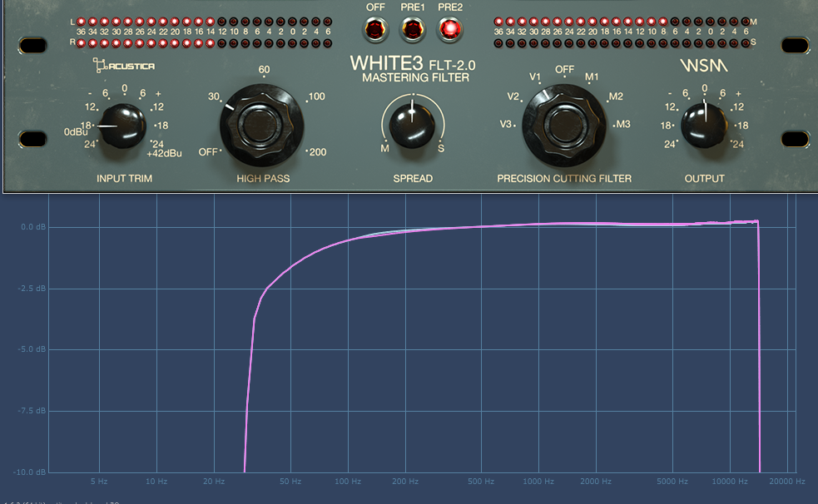
Task: Set High Pass to 60 mark
Action: point(264,69)
